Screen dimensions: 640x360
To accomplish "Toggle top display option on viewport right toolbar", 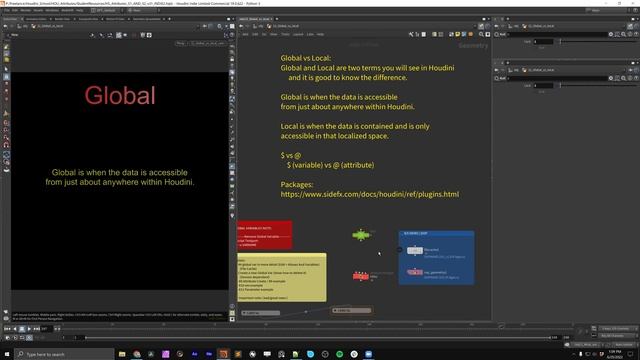I will coord(232,46).
